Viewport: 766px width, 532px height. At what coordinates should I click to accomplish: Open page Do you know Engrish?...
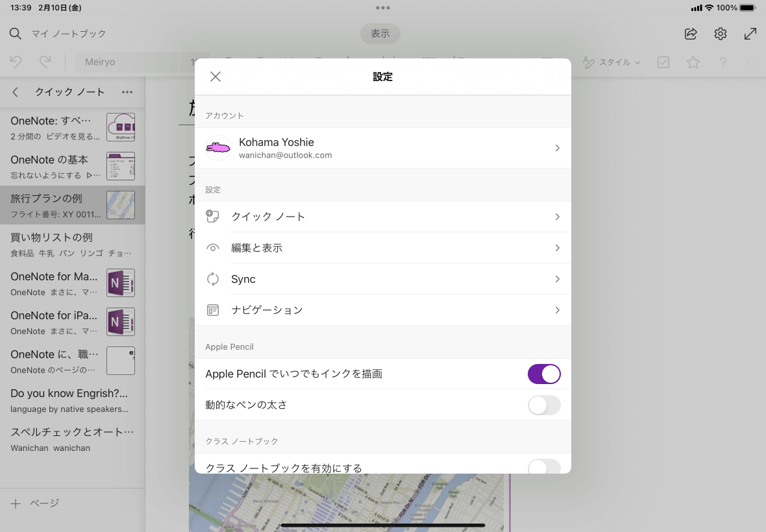72,400
